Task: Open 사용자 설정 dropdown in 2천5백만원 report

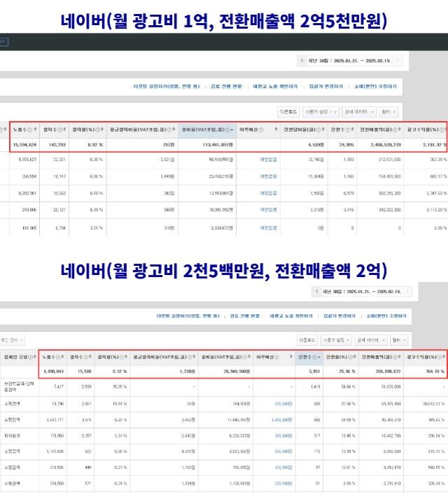Action: coord(336,340)
